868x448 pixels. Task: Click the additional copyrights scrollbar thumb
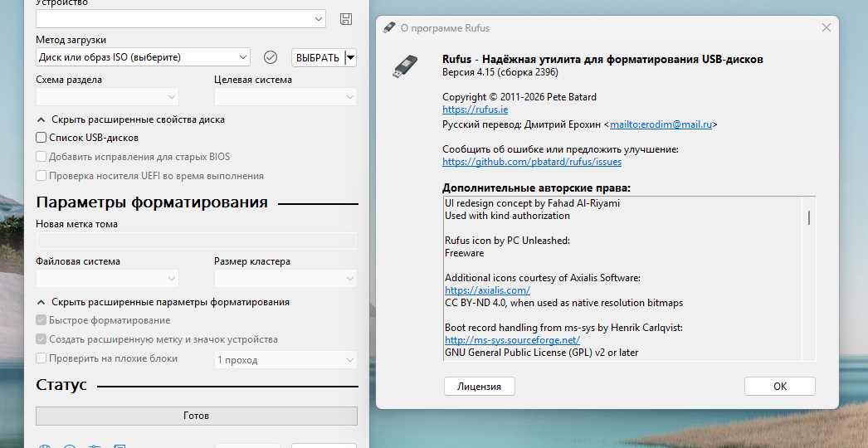coord(809,217)
